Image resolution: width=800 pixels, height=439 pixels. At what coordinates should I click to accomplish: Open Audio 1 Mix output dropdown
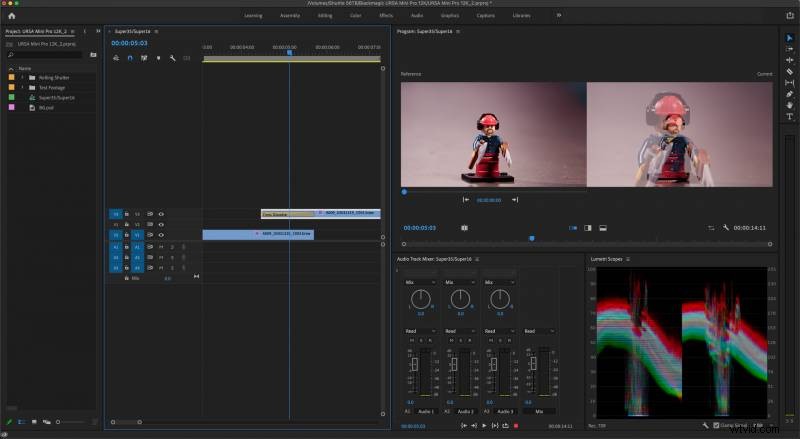click(x=420, y=282)
